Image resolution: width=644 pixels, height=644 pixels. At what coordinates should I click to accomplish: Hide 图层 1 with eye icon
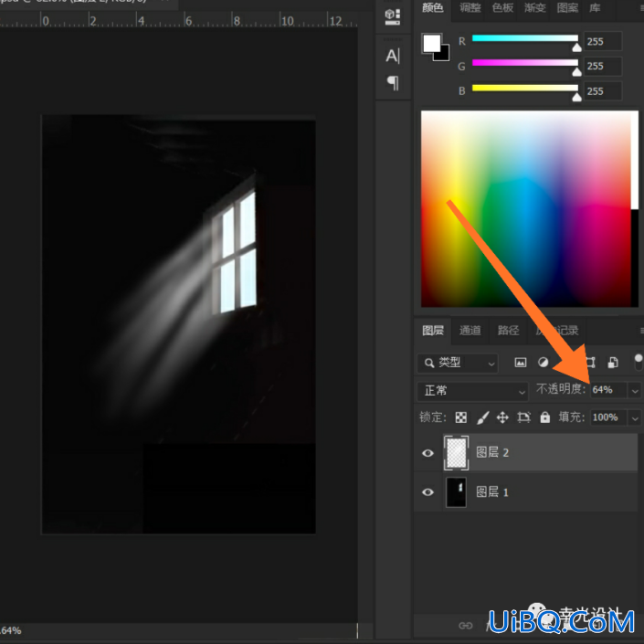click(x=428, y=492)
